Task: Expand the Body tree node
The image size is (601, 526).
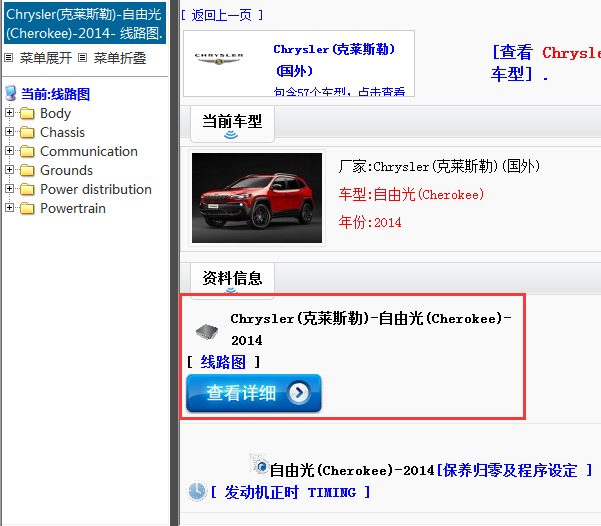Action: click(9, 113)
